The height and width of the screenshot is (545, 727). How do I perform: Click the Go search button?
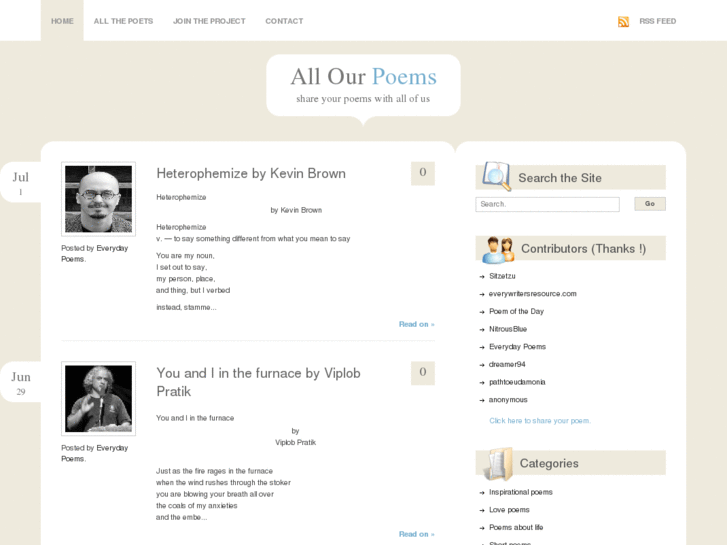click(650, 204)
